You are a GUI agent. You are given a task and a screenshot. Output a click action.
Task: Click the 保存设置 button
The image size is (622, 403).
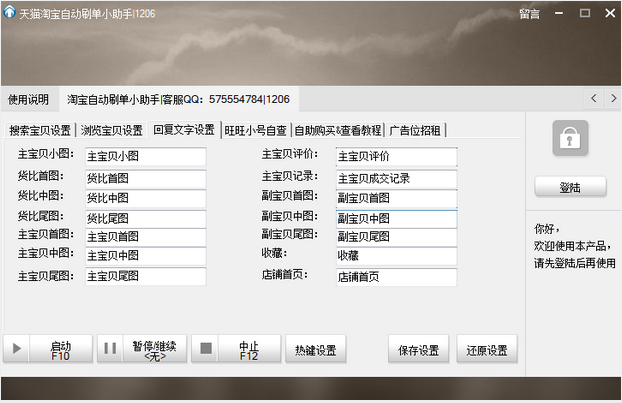coord(418,350)
